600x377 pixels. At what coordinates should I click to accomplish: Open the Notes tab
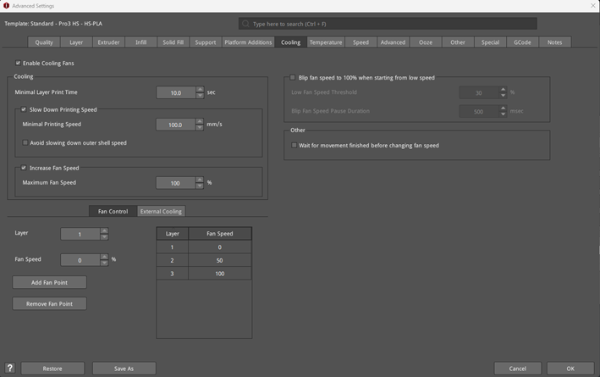pos(555,42)
